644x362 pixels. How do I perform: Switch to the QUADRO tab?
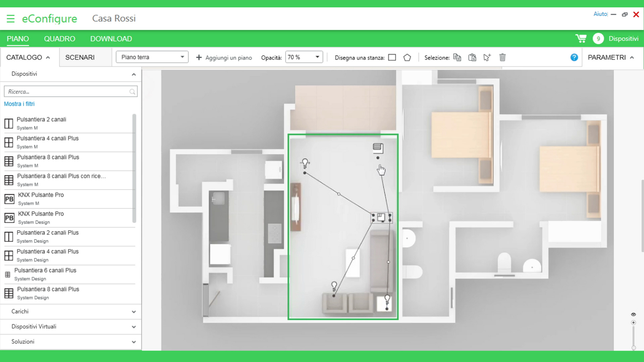(x=59, y=39)
